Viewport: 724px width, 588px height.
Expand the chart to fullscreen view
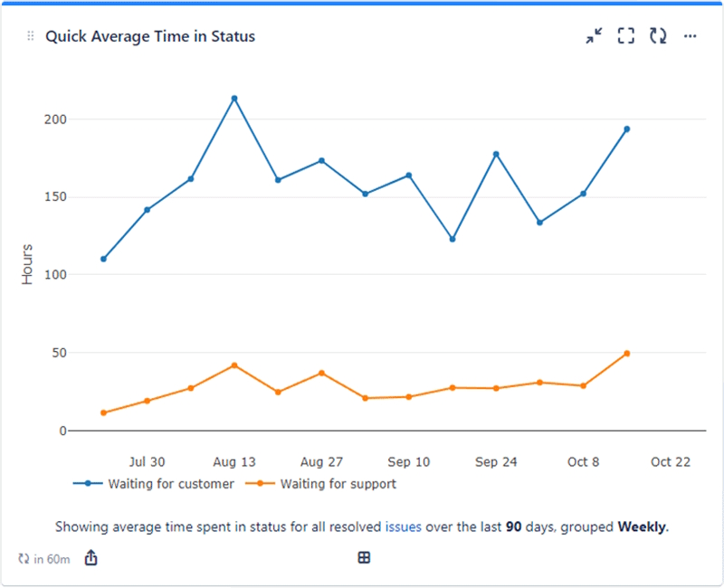625,36
